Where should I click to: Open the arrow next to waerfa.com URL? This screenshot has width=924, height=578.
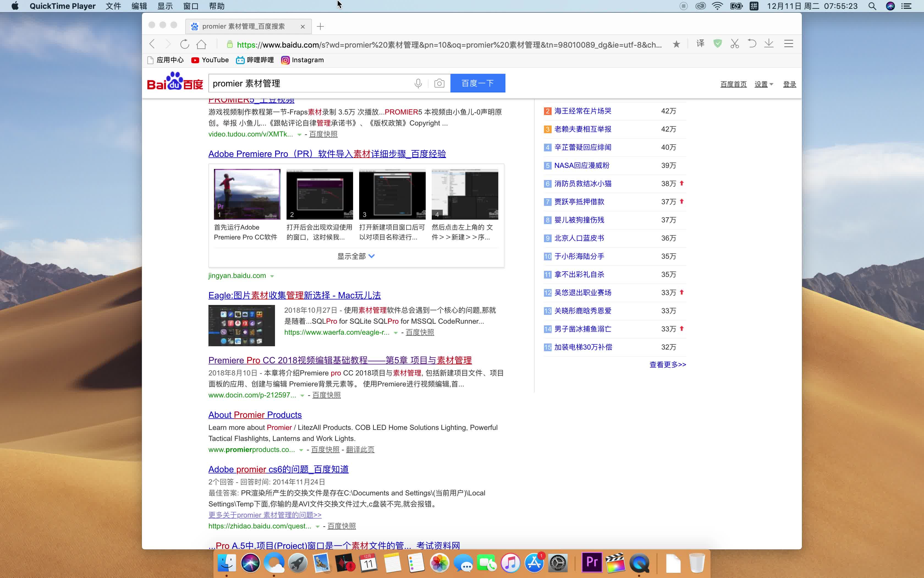[395, 333]
